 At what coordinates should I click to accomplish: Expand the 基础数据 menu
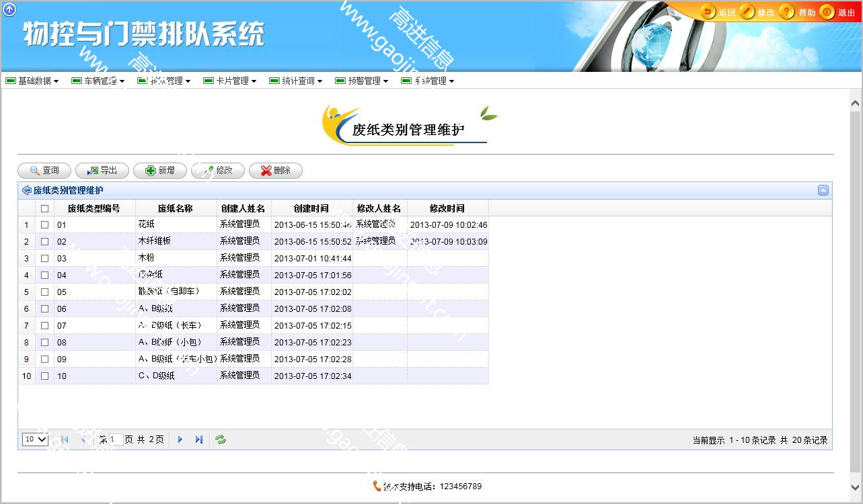(32, 81)
